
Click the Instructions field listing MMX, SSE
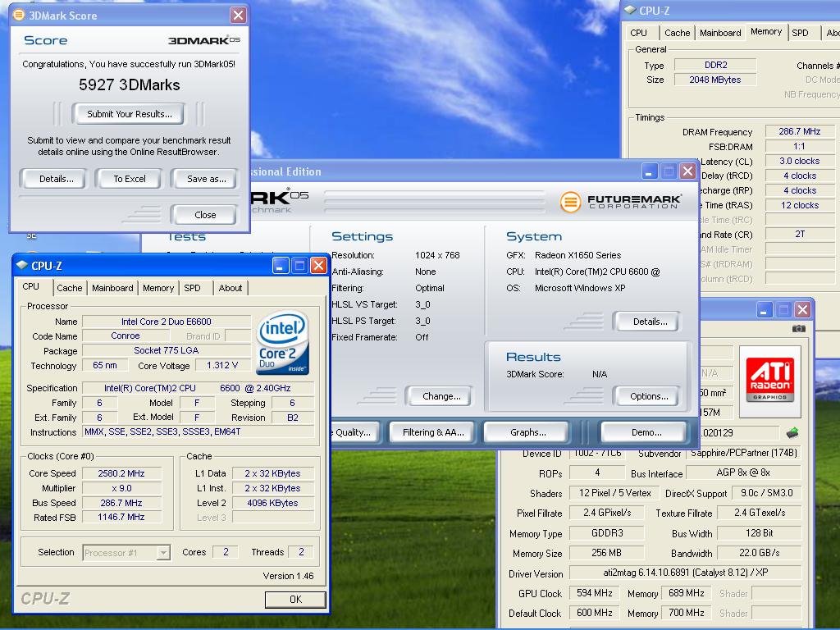point(199,431)
